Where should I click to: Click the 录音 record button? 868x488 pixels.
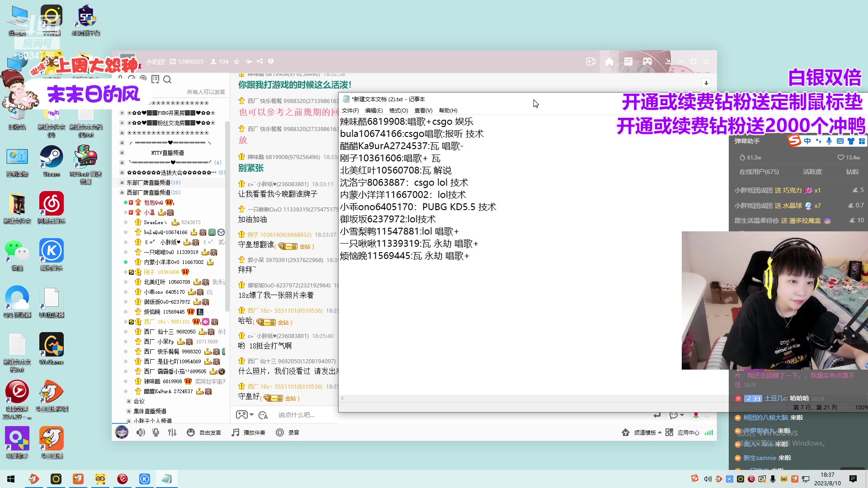point(288,432)
